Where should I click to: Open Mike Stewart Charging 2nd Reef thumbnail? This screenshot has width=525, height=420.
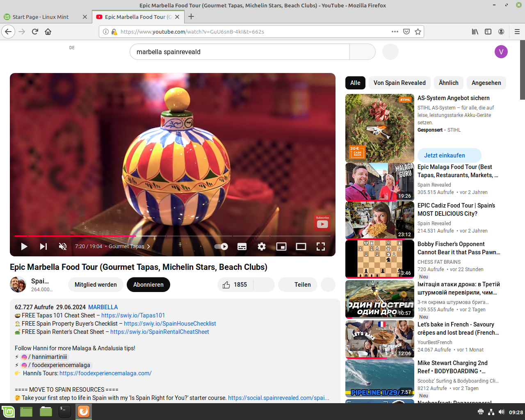click(380, 379)
